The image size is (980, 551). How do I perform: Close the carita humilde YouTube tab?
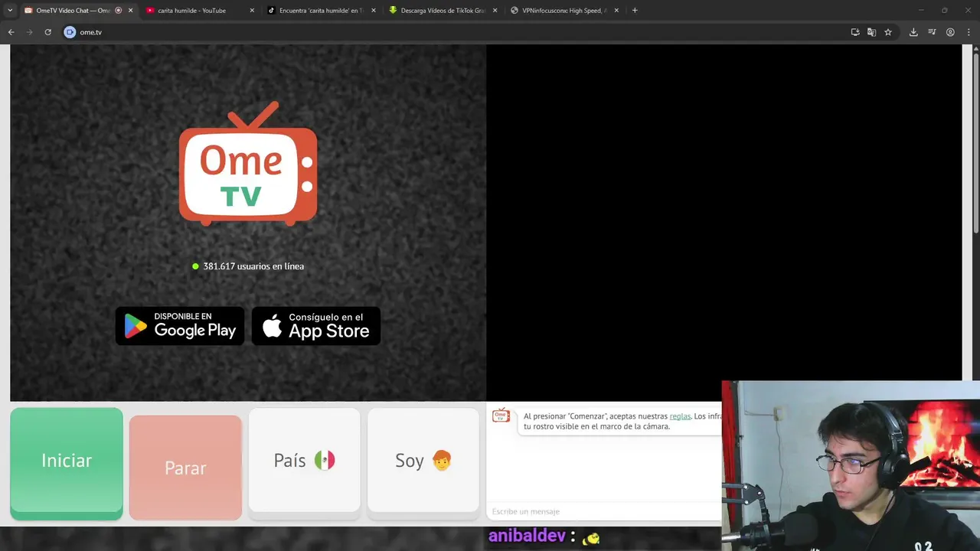252,11
